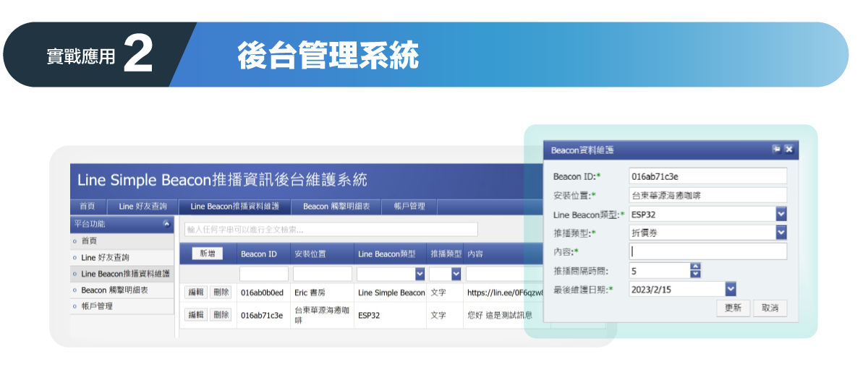
Task: Open Beacon 觸擊明細表 in the sidebar
Action: [x=122, y=290]
